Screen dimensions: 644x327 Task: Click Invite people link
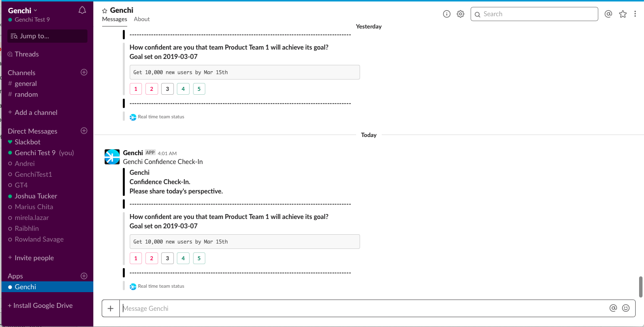point(34,258)
